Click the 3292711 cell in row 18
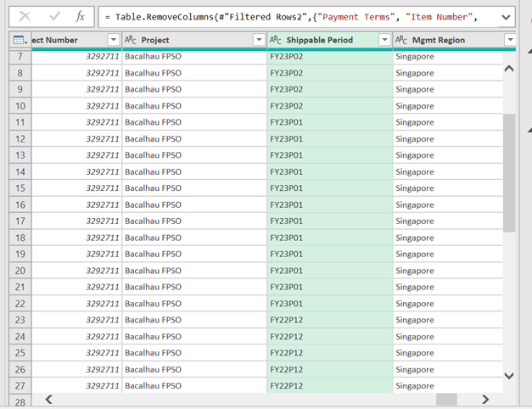Image resolution: width=532 pixels, height=409 pixels. (76, 238)
